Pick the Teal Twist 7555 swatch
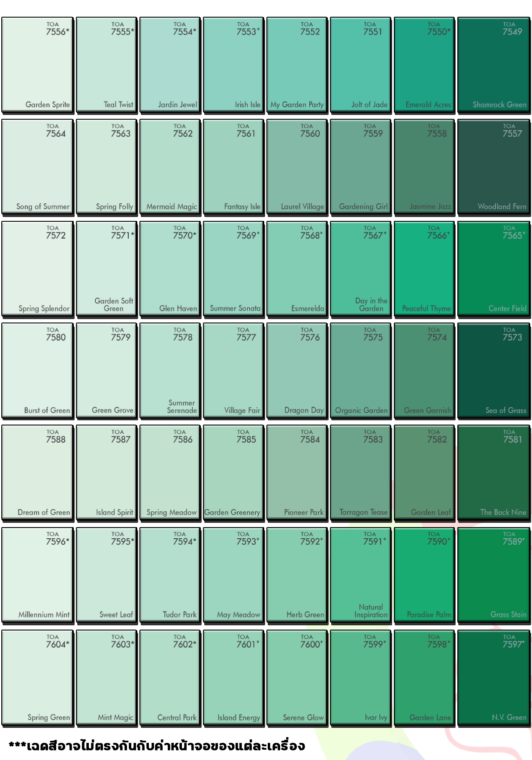The image size is (532, 760). pyautogui.click(x=106, y=65)
